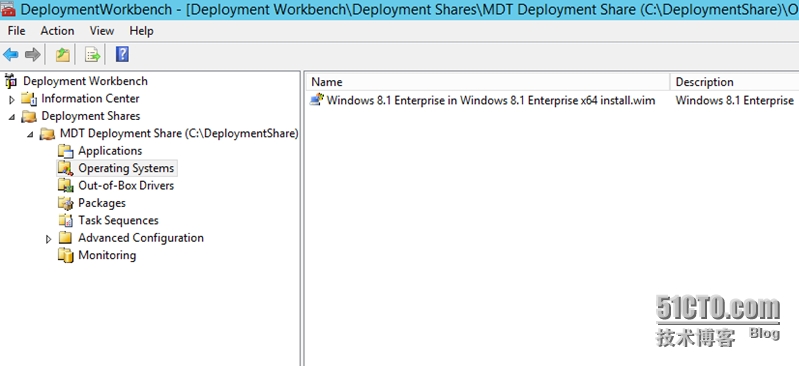Click the Windows 8.1 Enterprise install.wim item icon
This screenshot has height=366, width=799.
point(317,99)
